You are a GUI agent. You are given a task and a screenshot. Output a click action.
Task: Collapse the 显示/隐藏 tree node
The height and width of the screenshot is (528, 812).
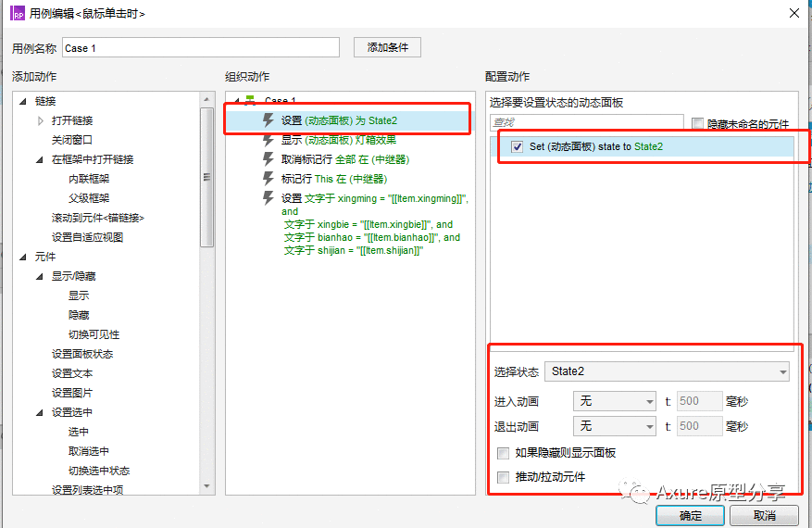click(x=40, y=276)
